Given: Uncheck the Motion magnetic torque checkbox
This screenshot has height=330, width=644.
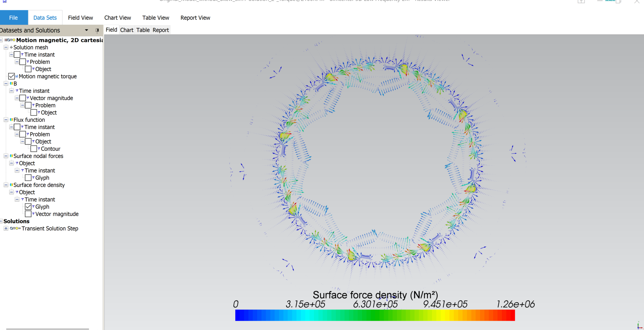Looking at the screenshot, I should pos(12,76).
